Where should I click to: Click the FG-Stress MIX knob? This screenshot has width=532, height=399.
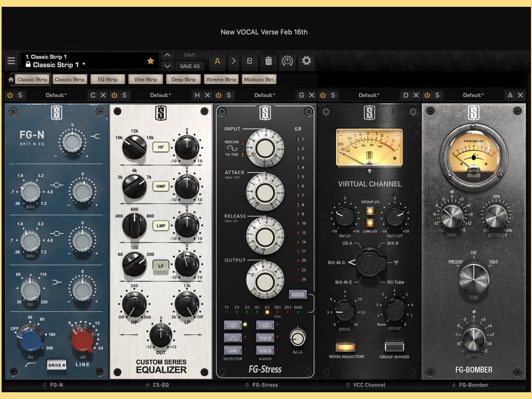298,338
